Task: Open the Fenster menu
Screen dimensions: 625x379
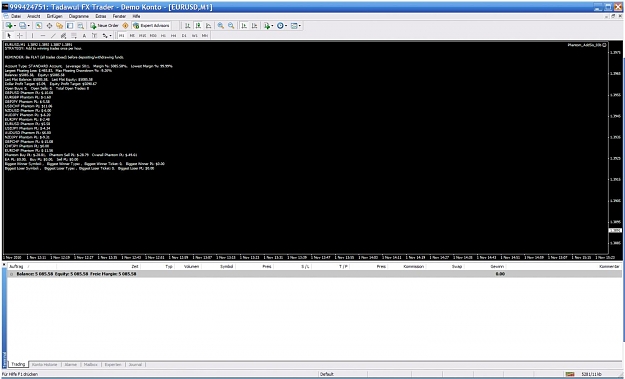Action: point(119,16)
